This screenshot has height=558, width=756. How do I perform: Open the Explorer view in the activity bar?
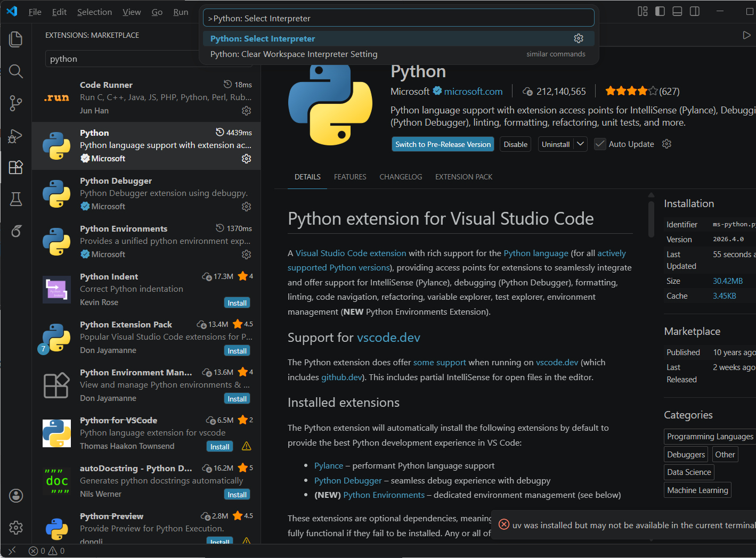coord(16,39)
